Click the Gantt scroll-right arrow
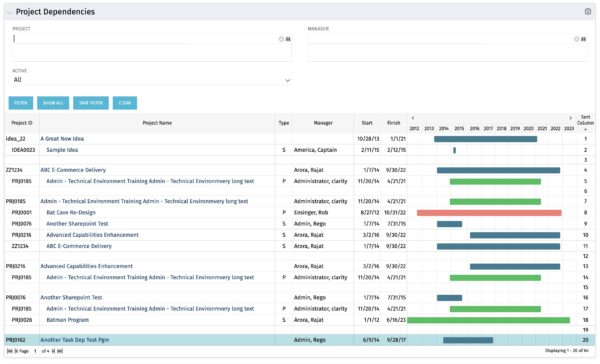Screen dimensions: 600x364 pyautogui.click(x=570, y=118)
